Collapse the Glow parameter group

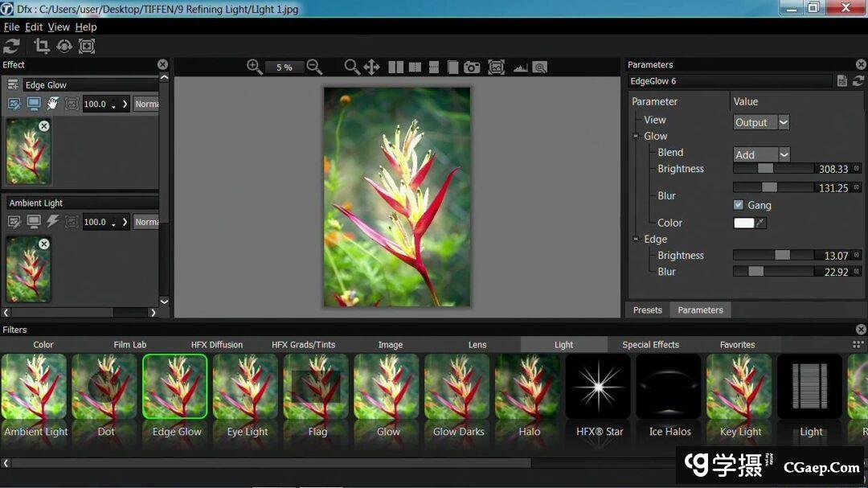click(x=635, y=136)
